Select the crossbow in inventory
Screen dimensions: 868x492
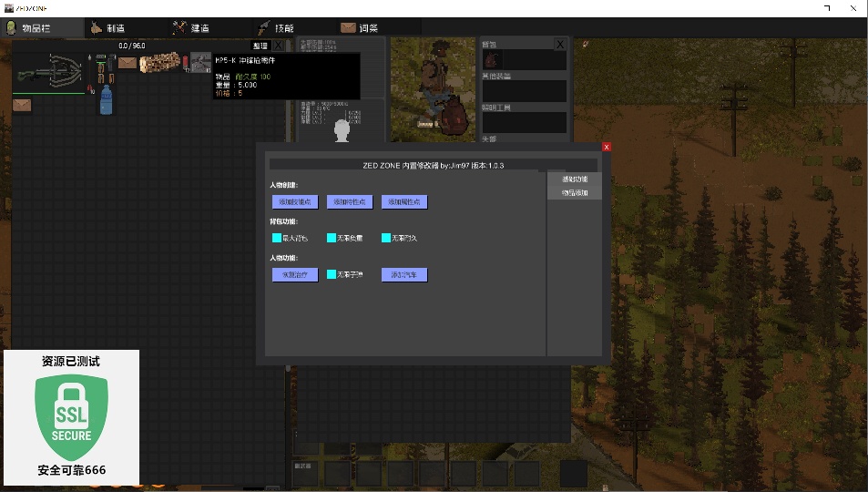(x=48, y=71)
